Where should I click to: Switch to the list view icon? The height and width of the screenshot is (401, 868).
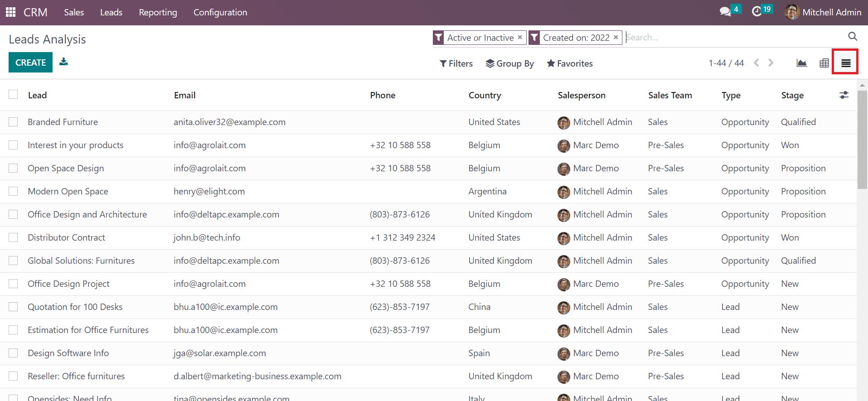[x=846, y=63]
